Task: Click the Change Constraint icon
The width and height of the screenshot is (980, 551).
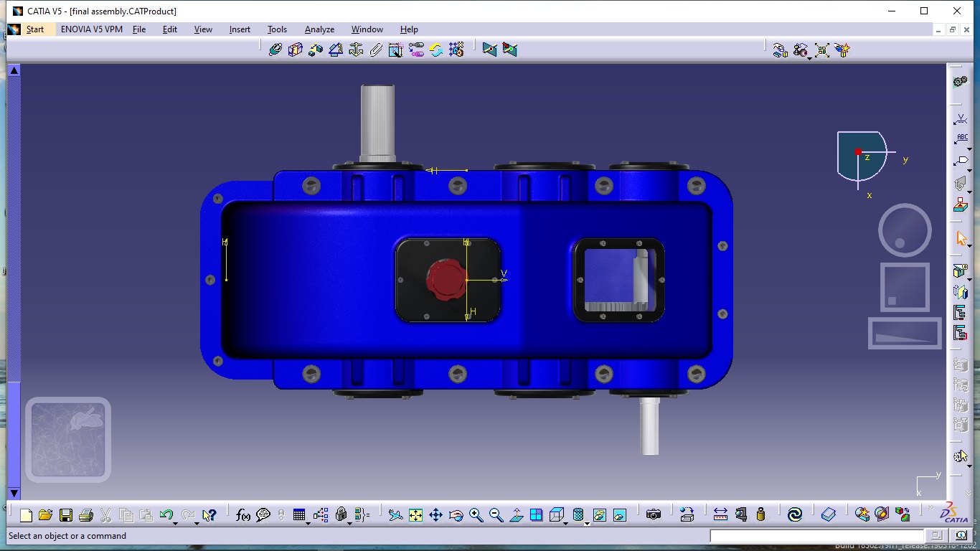Action: click(436, 50)
